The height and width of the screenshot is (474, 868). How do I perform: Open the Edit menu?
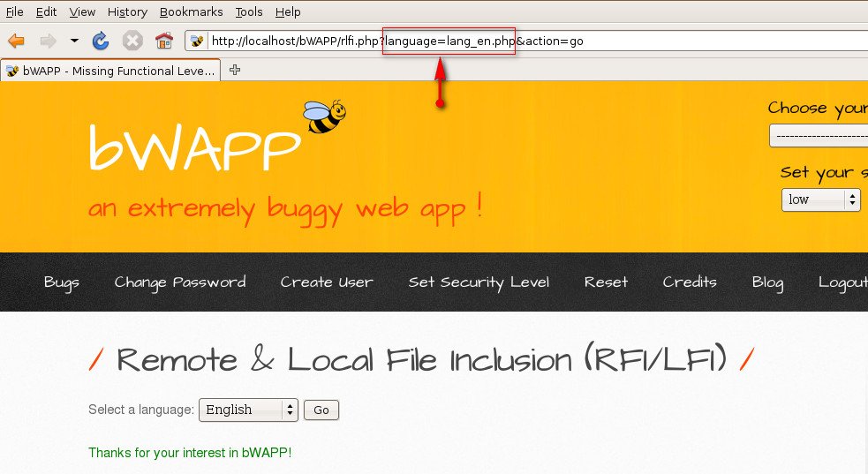[x=46, y=11]
